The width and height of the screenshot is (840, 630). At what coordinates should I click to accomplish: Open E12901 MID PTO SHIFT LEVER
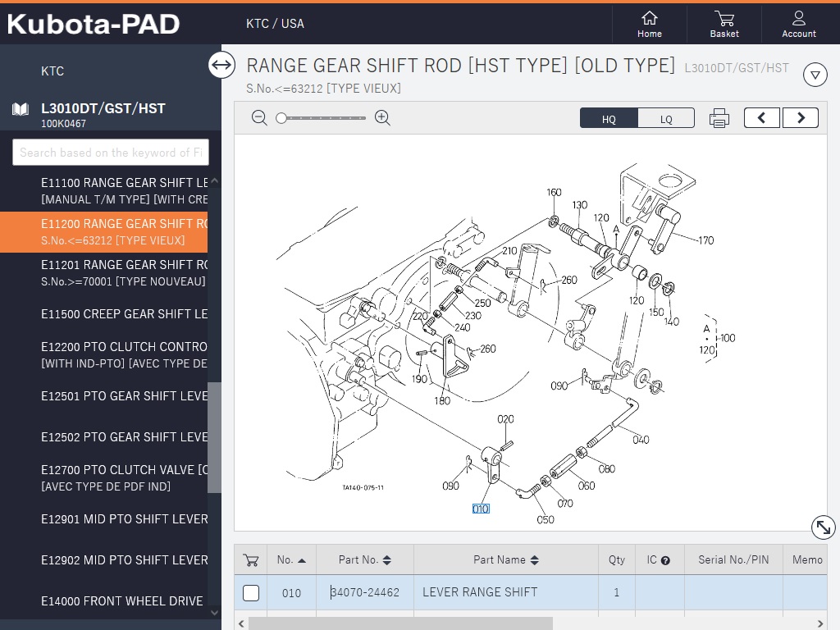pos(104,519)
